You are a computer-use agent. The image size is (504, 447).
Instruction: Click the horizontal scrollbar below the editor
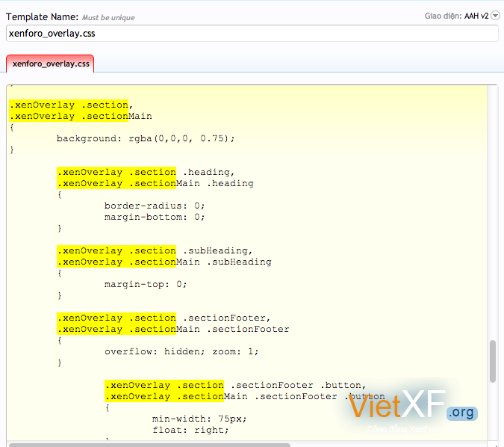click(x=149, y=444)
